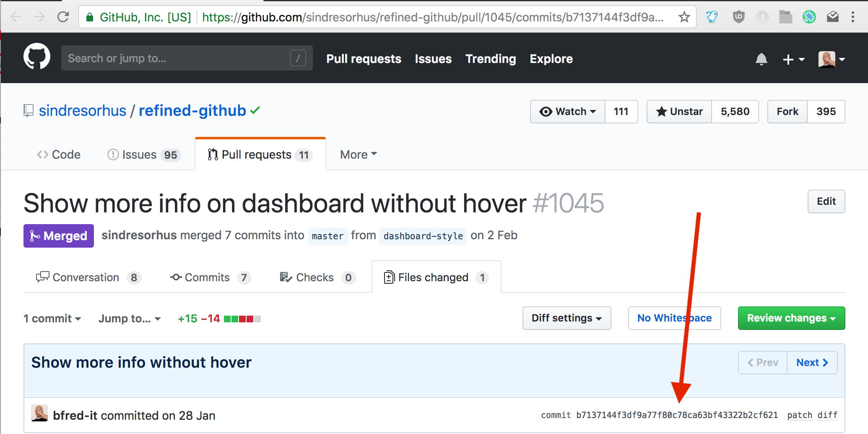Screen dimensions: 868x434
Task: Open the Jump to... file dropdown
Action: point(130,319)
